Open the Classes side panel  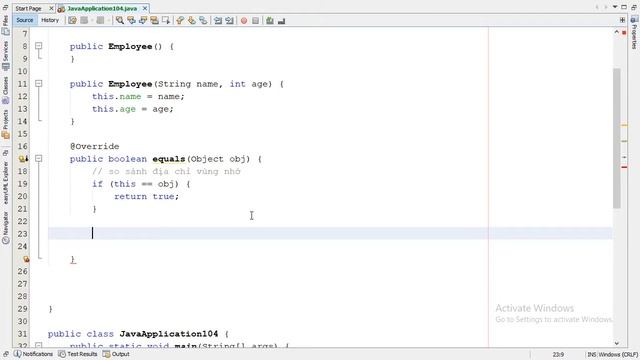5,89
